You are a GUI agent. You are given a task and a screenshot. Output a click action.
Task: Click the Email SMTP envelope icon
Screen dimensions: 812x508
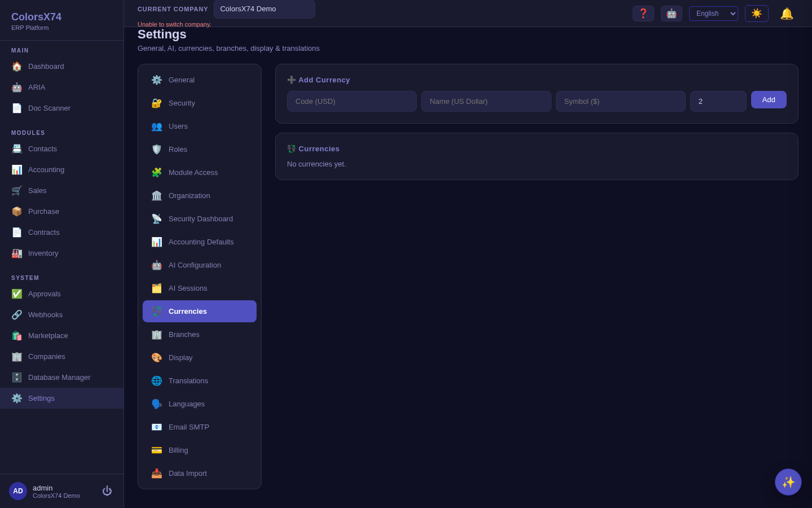click(157, 427)
